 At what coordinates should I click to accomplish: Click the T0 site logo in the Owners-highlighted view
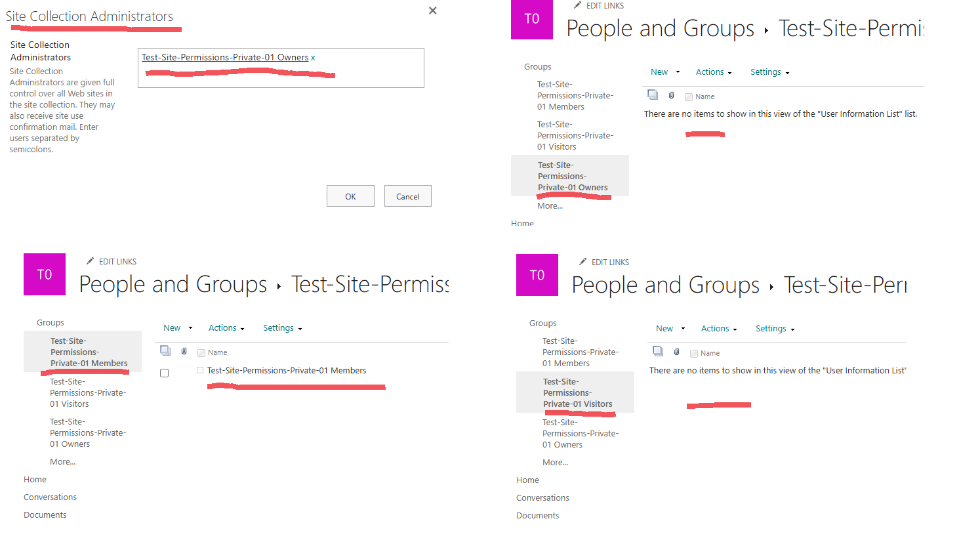pos(532,19)
